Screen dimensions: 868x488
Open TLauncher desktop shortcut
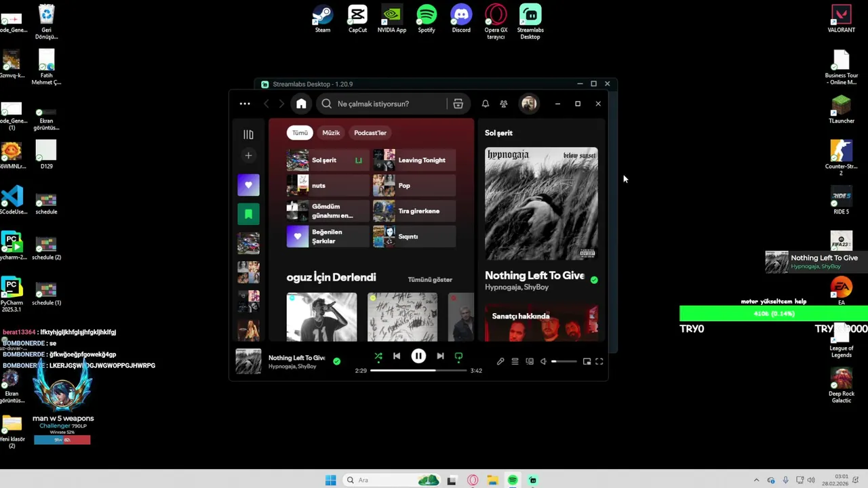coord(842,109)
